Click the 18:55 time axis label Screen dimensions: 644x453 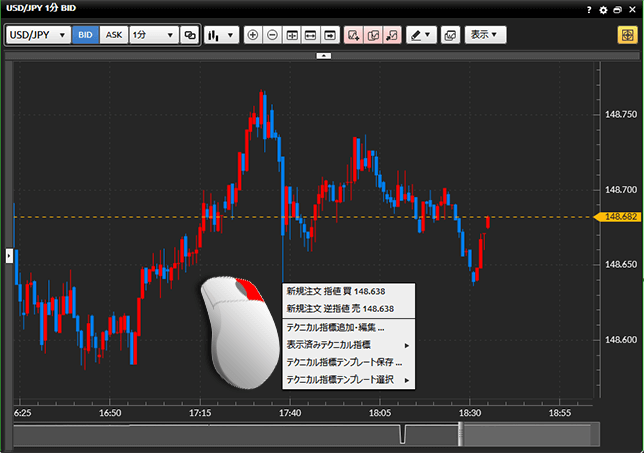pyautogui.click(x=560, y=413)
